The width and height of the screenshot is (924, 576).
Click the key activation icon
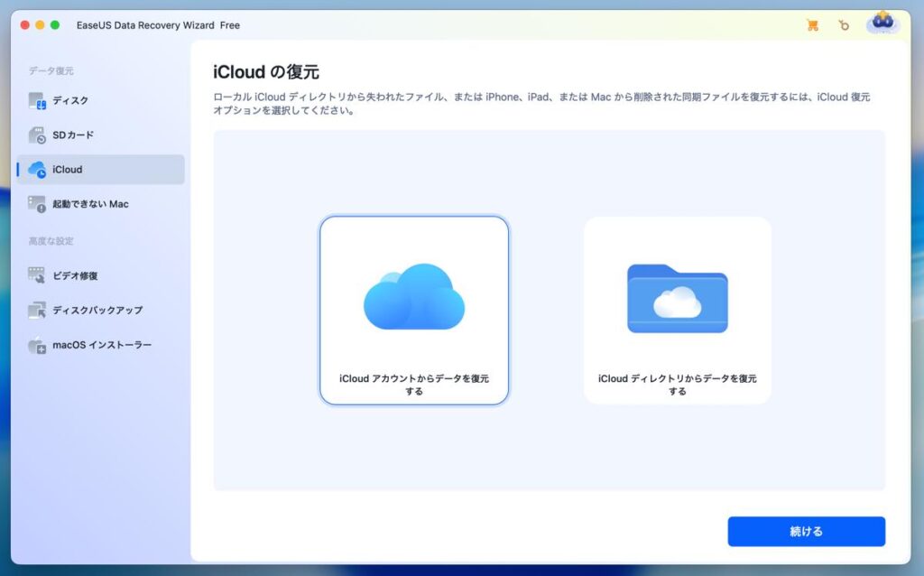(844, 25)
